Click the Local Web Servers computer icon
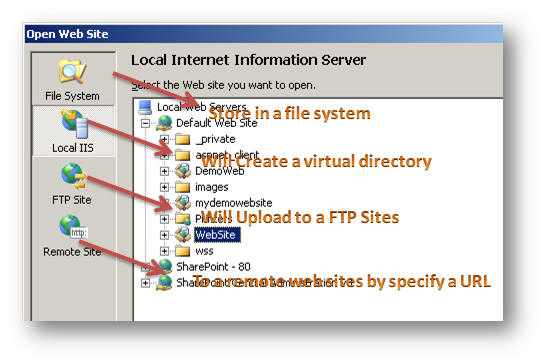This screenshot has height=363, width=545. pyautogui.click(x=145, y=107)
